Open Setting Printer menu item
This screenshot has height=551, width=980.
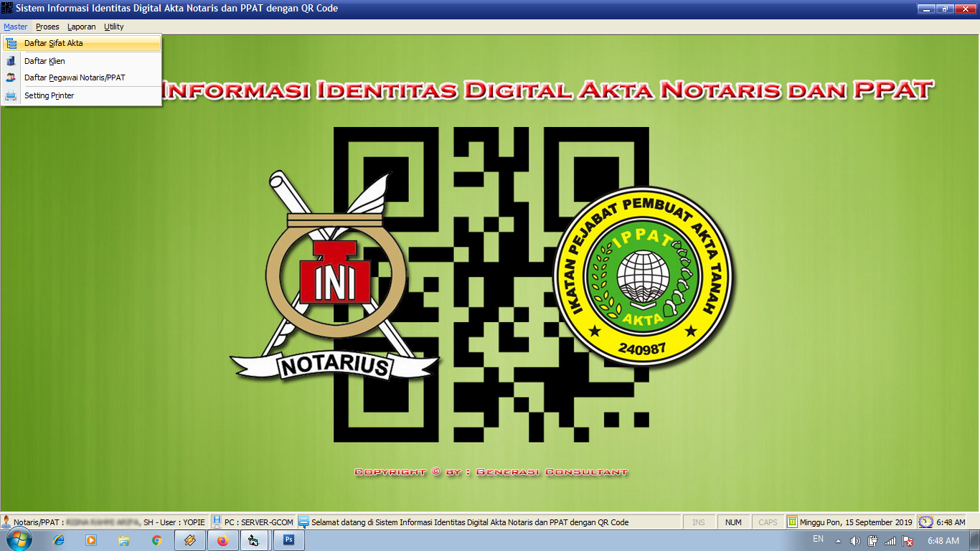pos(49,95)
